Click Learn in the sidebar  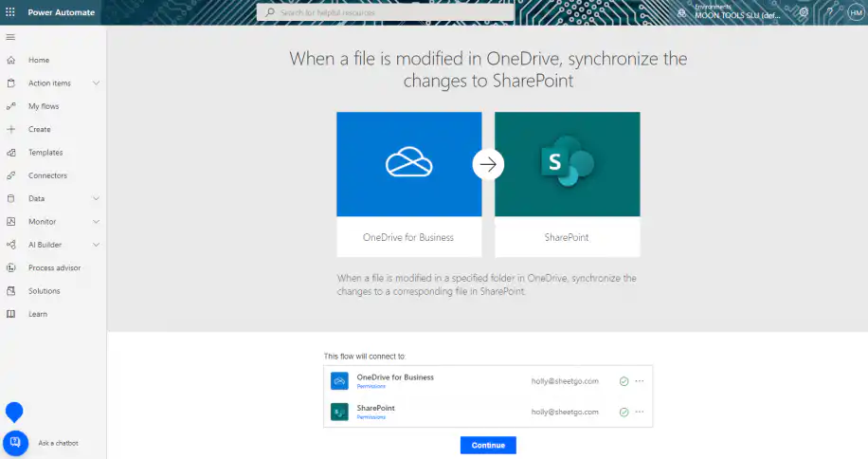[38, 314]
